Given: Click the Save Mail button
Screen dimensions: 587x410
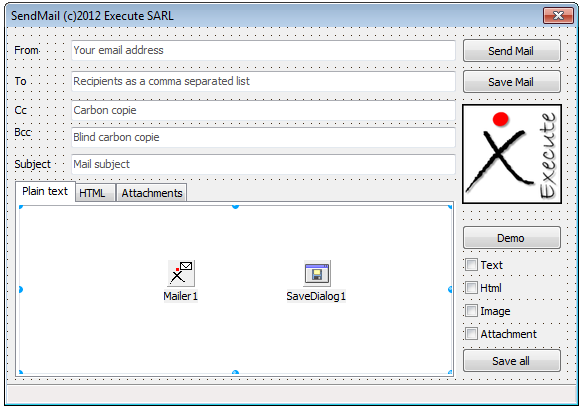Looking at the screenshot, I should pyautogui.click(x=511, y=82).
